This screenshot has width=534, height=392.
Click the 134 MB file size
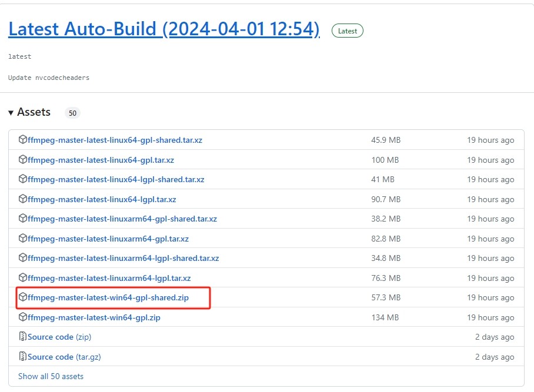coord(385,317)
